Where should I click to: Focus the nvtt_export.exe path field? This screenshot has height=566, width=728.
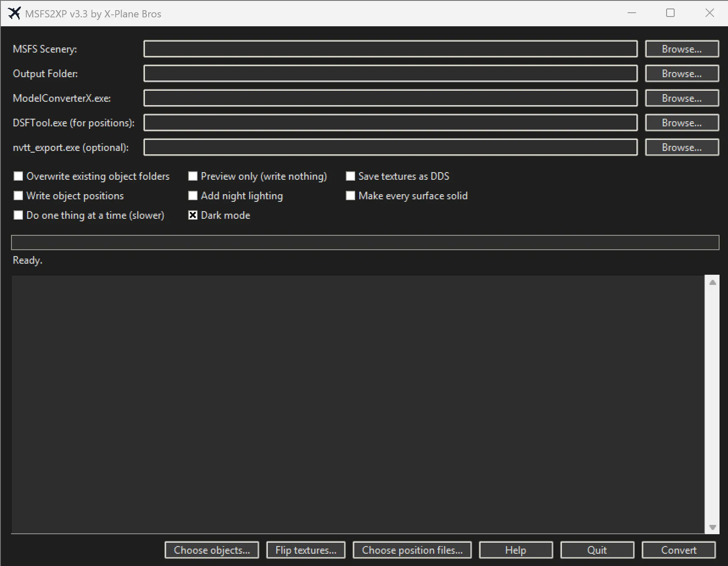click(x=391, y=147)
